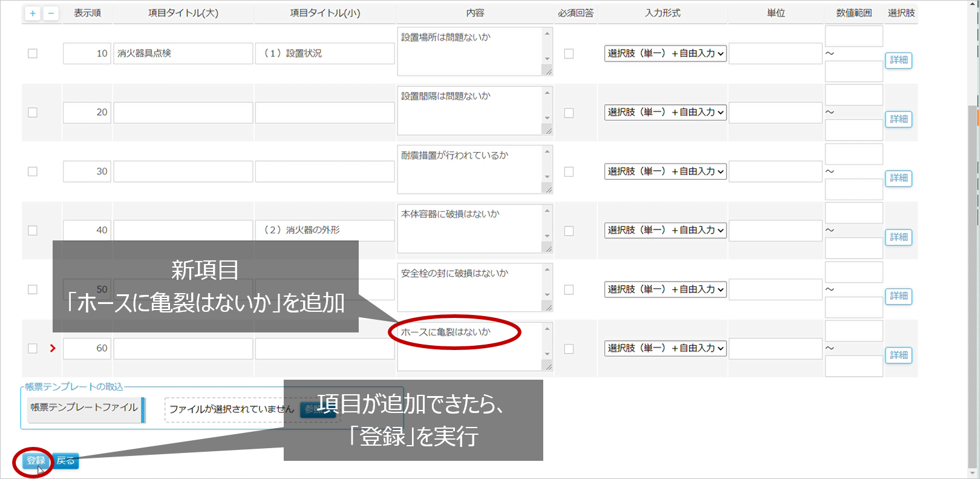This screenshot has height=479, width=980.
Task: Click the red arrow marker on row 60
Action: point(53,348)
